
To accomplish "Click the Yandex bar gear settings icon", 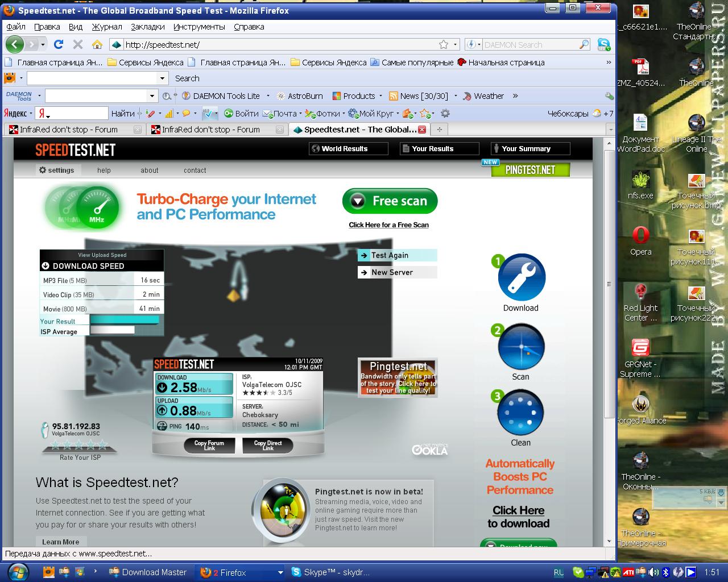I will coord(445,113).
